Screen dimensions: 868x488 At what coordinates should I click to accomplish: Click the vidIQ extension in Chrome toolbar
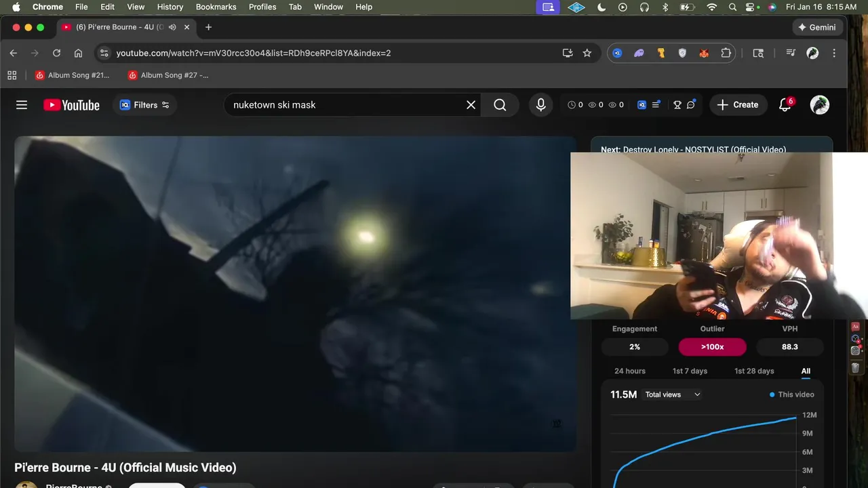(617, 53)
